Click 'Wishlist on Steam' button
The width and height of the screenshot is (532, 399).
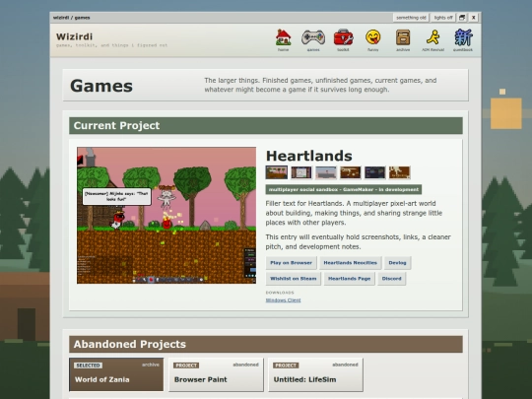294,279
